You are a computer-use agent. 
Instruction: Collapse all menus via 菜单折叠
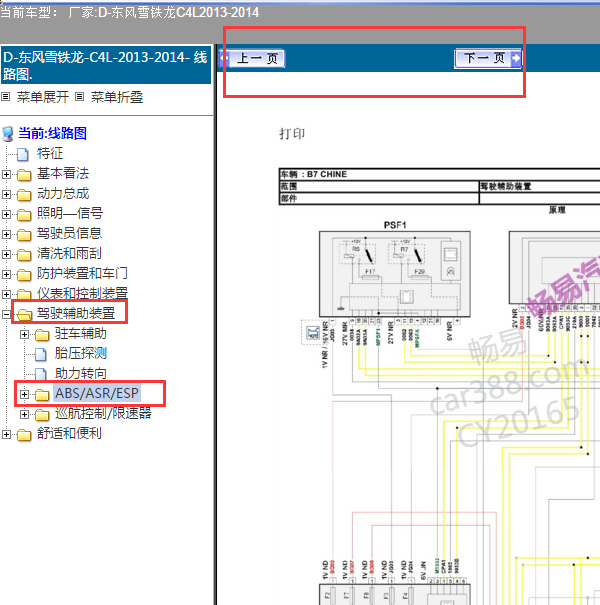point(117,97)
